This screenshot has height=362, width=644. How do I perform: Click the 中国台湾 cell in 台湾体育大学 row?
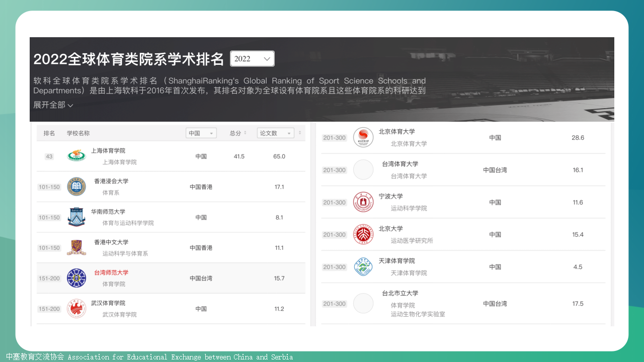[x=495, y=170]
